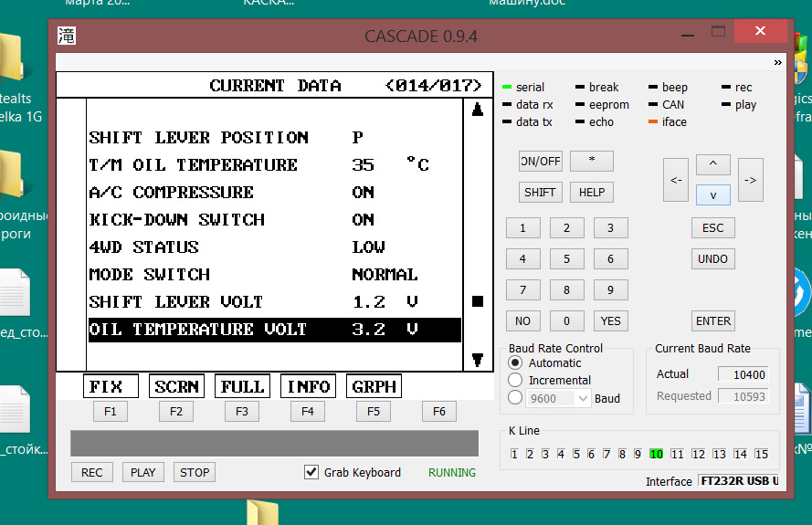812x525 pixels.
Task: Click the STOP button
Action: click(195, 472)
